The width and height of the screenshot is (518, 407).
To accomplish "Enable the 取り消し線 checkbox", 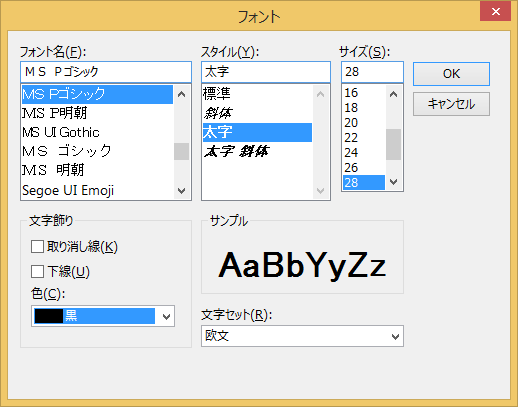I will click(37, 247).
